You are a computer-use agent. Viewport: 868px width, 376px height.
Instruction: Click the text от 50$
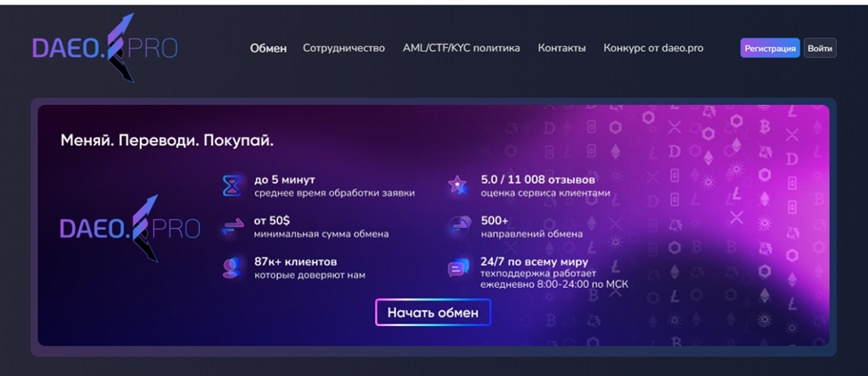[x=272, y=220]
